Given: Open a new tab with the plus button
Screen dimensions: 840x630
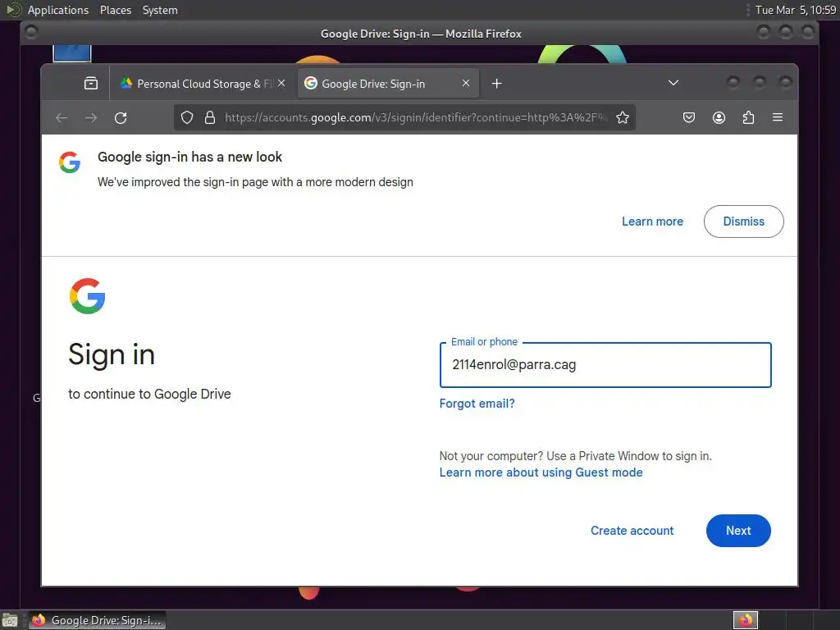Looking at the screenshot, I should 496,83.
